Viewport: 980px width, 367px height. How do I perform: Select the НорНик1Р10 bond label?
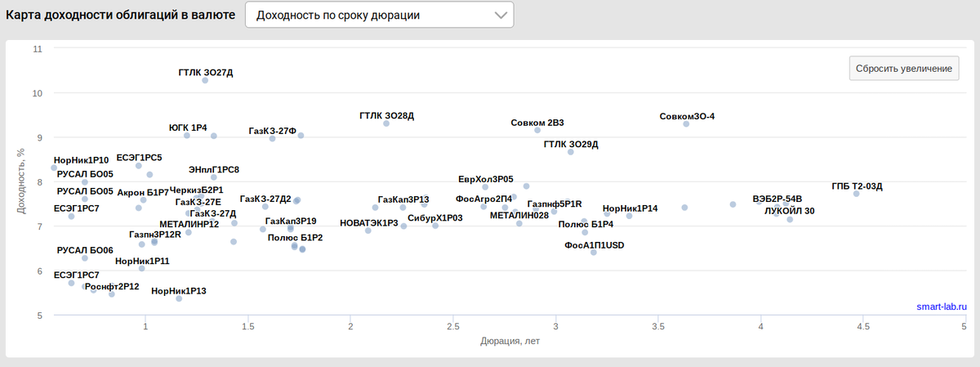tap(81, 160)
